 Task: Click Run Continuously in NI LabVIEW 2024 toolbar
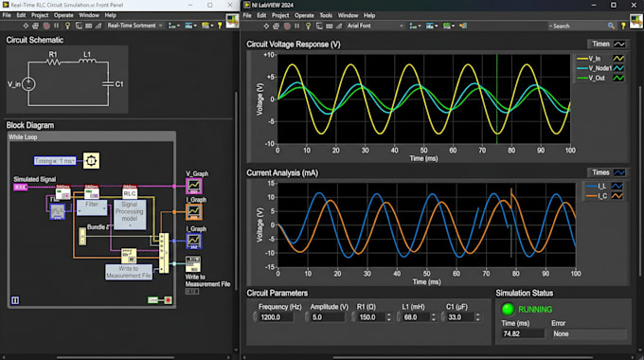277,26
